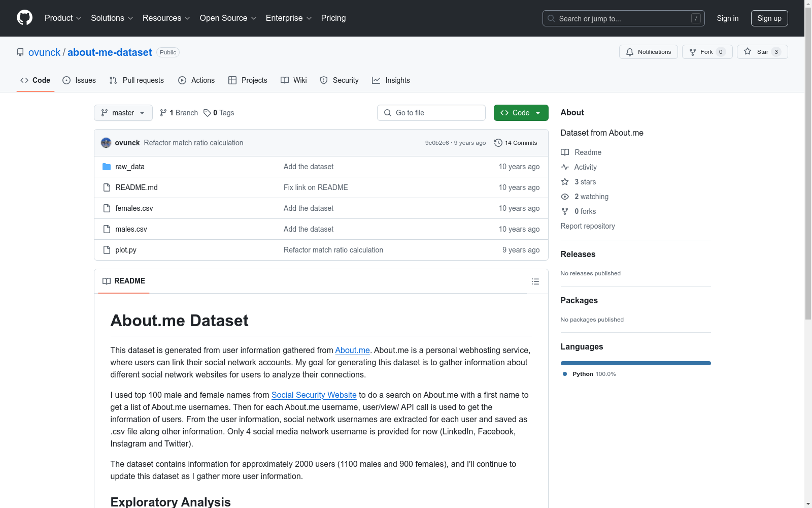The width and height of the screenshot is (812, 508).
Task: Click the Releases heading
Action: point(578,254)
